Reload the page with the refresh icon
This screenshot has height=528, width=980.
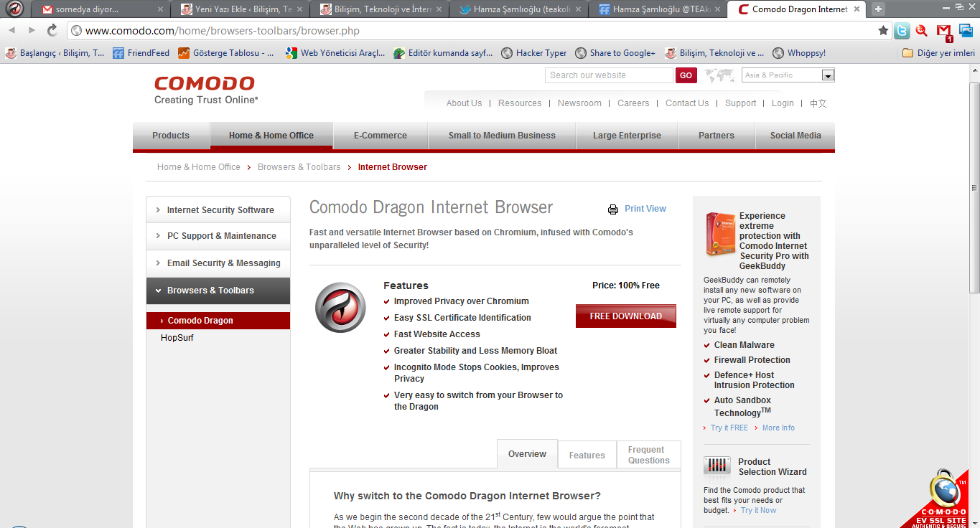click(x=52, y=30)
